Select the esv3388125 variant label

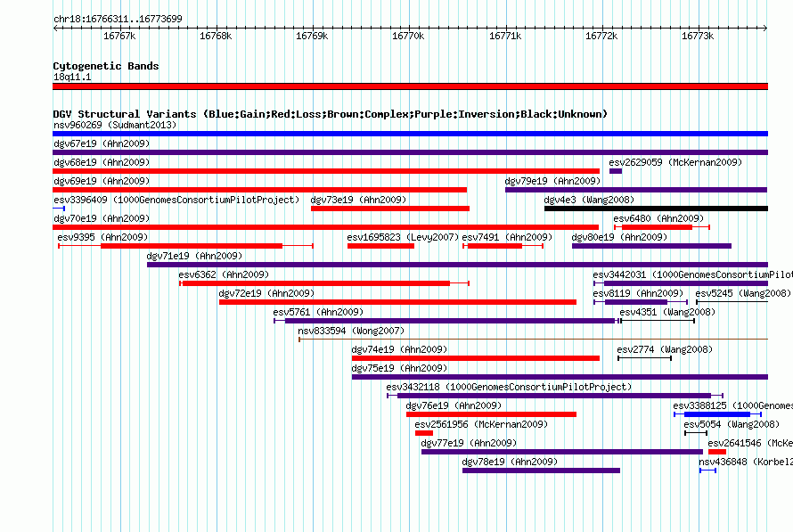pos(732,405)
